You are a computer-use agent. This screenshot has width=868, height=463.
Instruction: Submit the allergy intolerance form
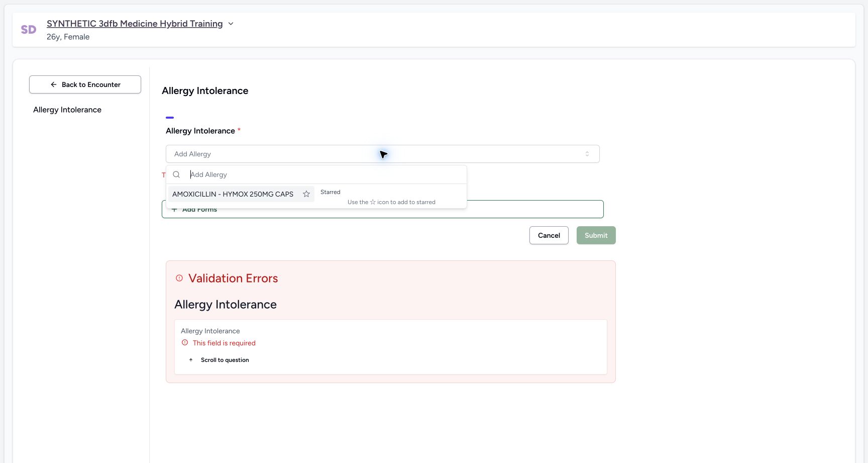coord(596,235)
